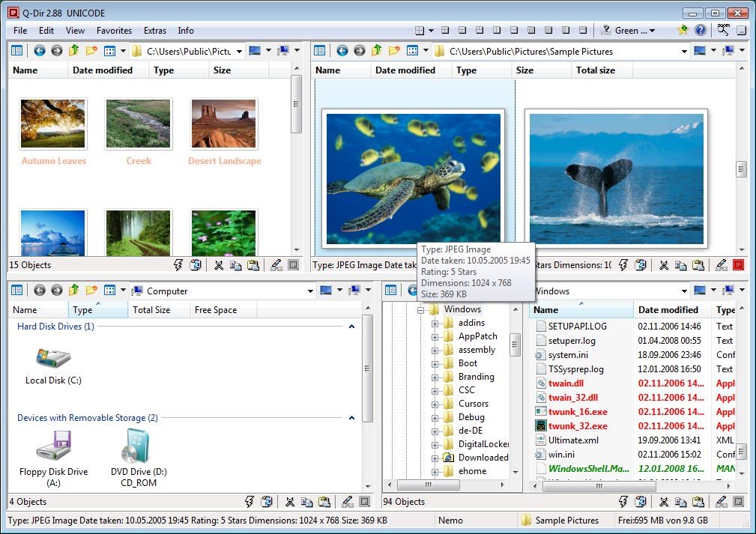
Task: Open address dropdown in top-right pane
Action: tap(684, 52)
